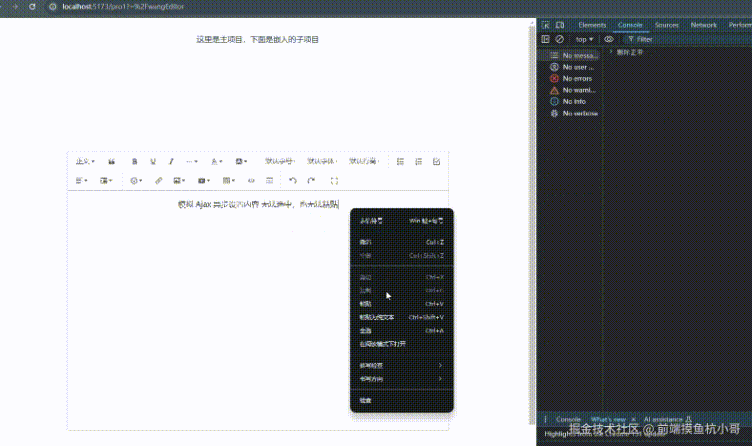Focus the console Filter input
Viewport: 752px width, 446px height.
pos(688,39)
